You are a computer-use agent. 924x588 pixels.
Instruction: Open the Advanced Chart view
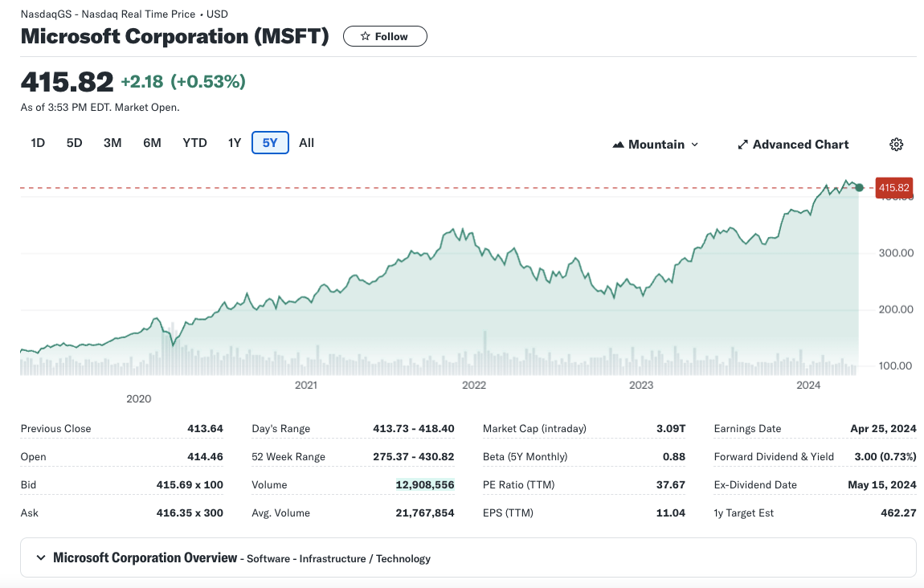tap(793, 145)
